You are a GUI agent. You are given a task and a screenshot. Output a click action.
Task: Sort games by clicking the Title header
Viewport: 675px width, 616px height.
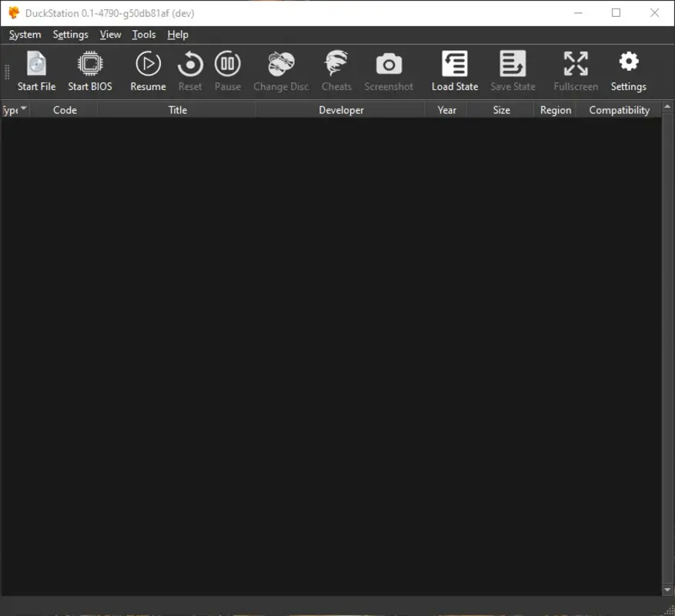click(x=177, y=109)
